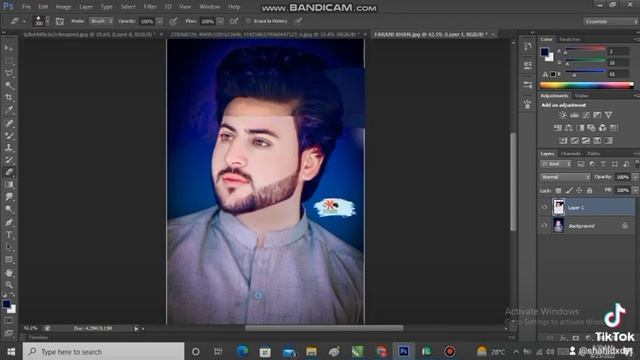The width and height of the screenshot is (640, 360).
Task: Select the Layer 1 thumbnail
Action: pos(558,207)
